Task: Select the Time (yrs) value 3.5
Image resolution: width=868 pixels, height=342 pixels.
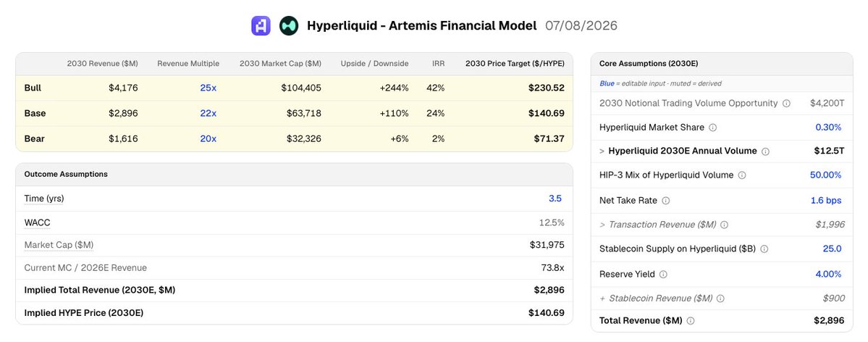Action: tap(555, 199)
